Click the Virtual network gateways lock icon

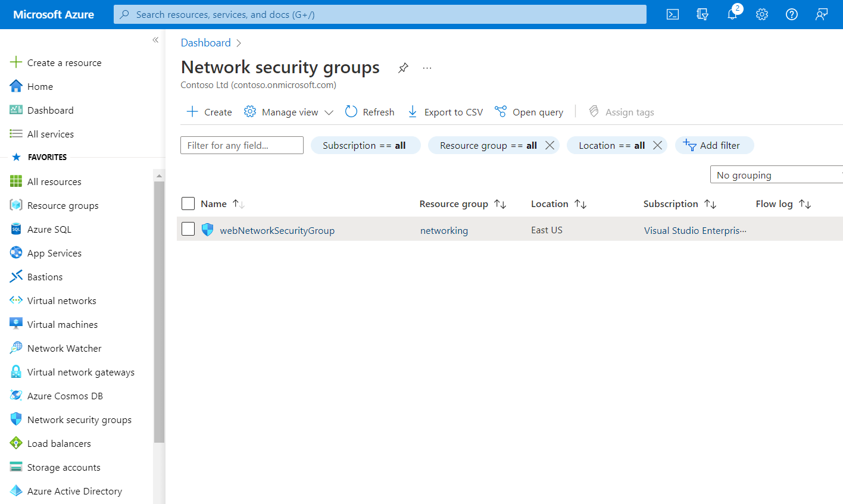pos(16,372)
